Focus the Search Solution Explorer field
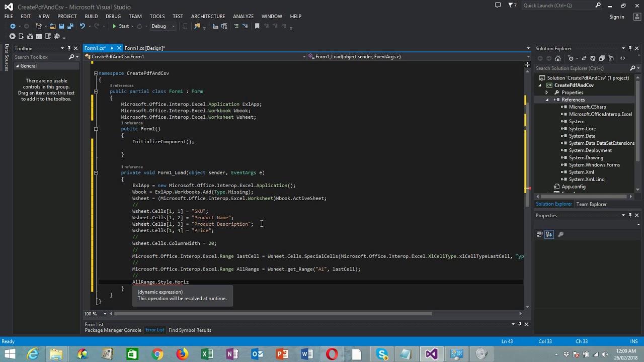Image resolution: width=644 pixels, height=362 pixels. tap(582, 68)
